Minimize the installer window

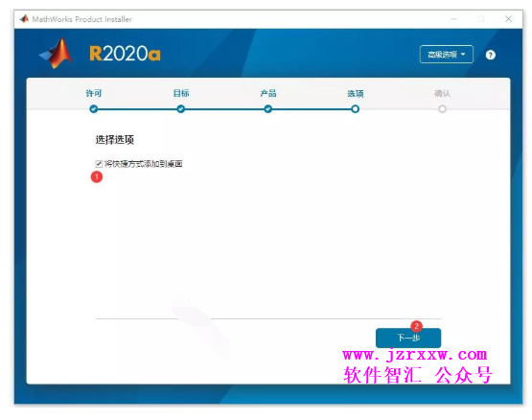pos(453,19)
